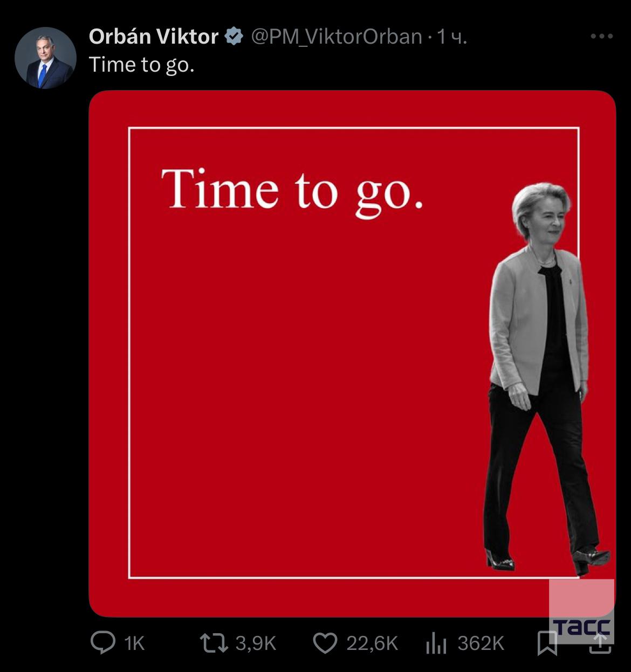Click the Orbán Viktor display name
This screenshot has height=672, width=631.
154,37
